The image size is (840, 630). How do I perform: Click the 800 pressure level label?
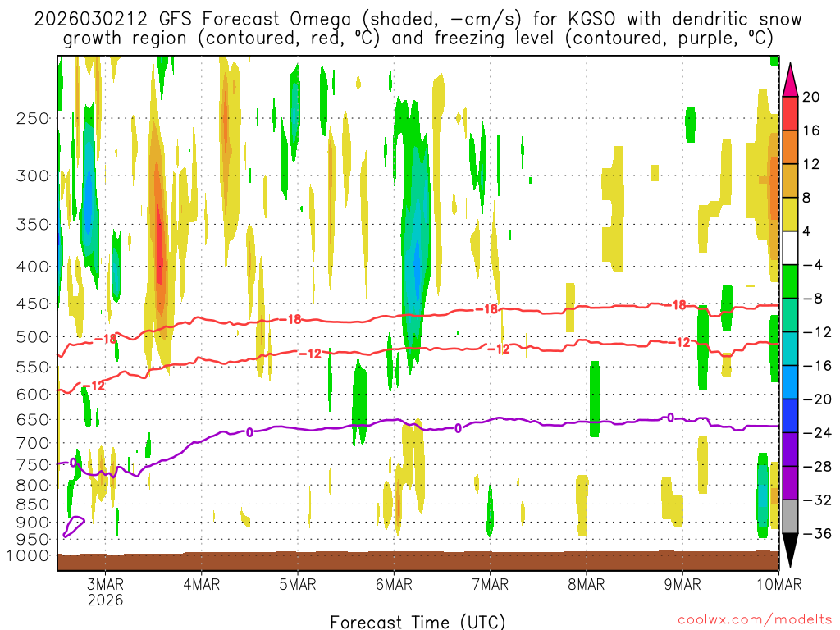[x=33, y=485]
